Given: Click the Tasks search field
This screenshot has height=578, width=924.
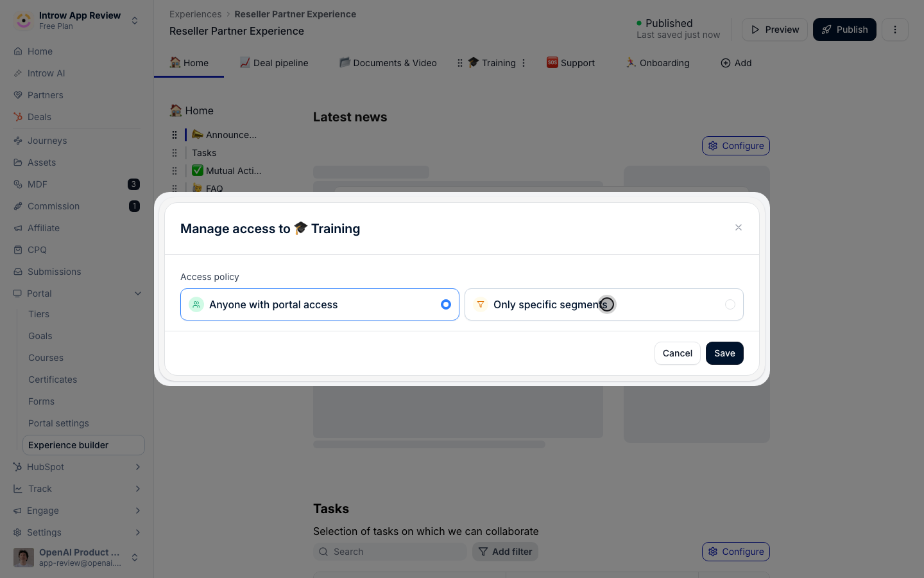Looking at the screenshot, I should pos(390,552).
